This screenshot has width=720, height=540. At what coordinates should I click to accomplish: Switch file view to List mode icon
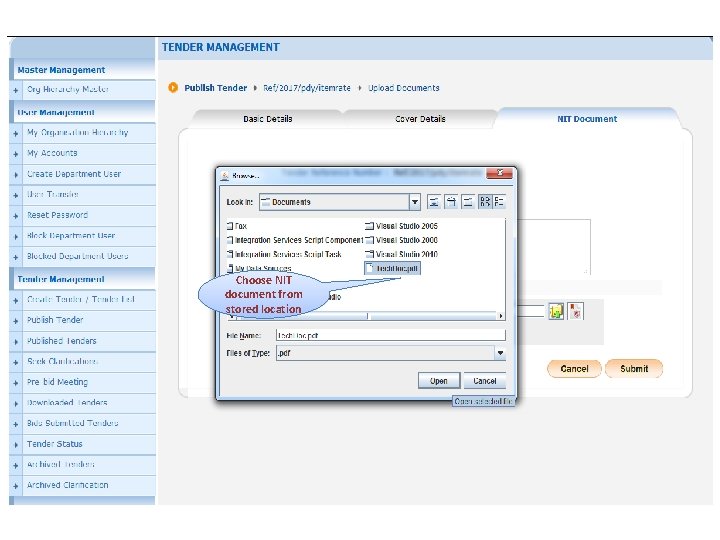click(x=485, y=202)
